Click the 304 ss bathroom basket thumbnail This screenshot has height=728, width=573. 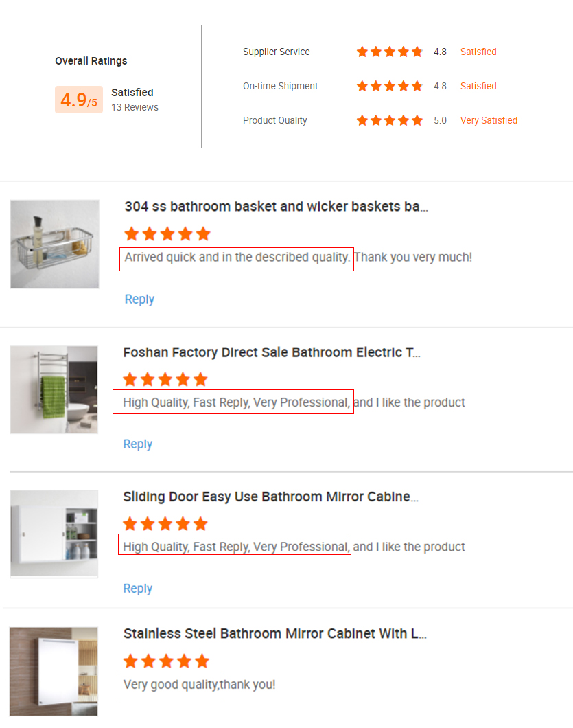click(x=55, y=244)
